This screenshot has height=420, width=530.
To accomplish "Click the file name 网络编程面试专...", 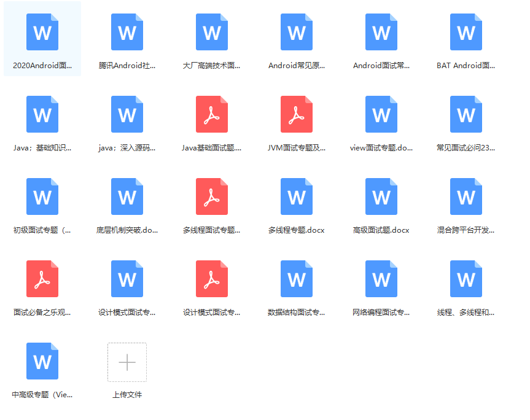I will pyautogui.click(x=381, y=312).
